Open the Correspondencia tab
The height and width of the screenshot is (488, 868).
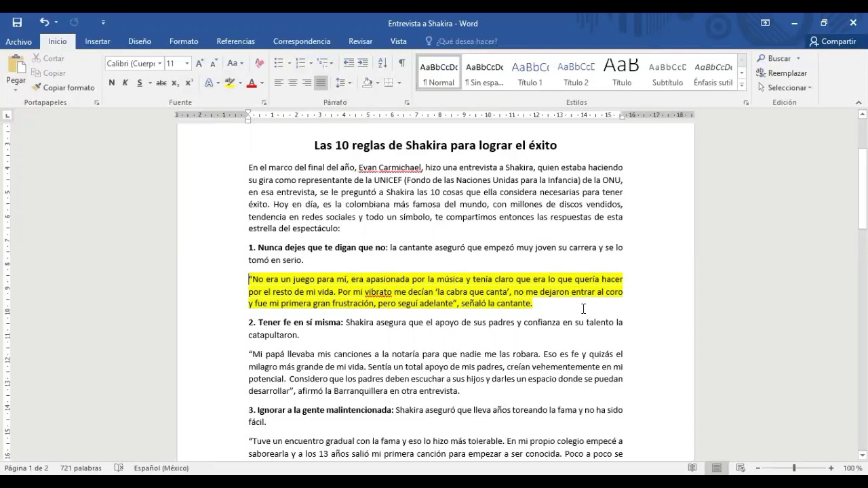pos(302,41)
